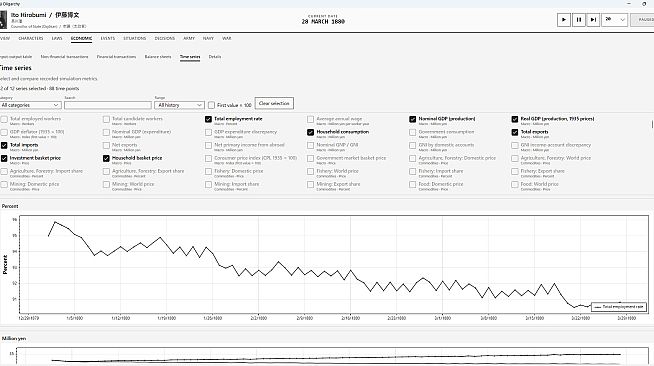Uncheck Total employment rate series
654x366 pixels.
[x=209, y=120]
